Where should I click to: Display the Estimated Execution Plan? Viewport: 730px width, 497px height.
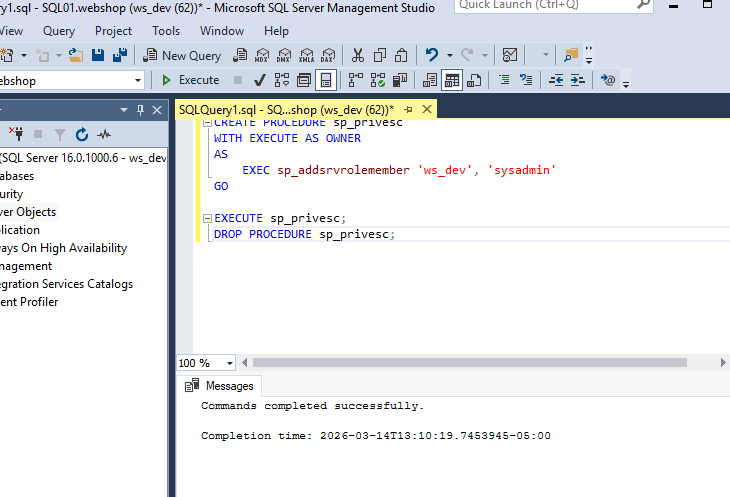pos(282,81)
